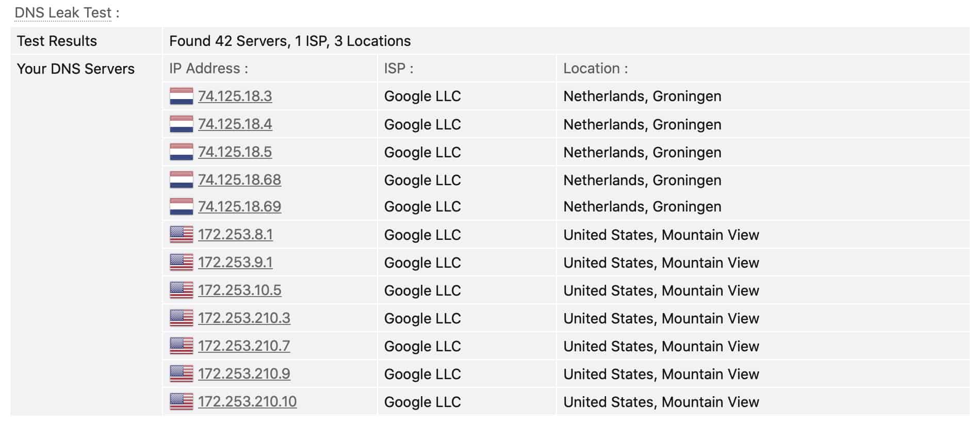Follow the 74.125.18.68 link
980x423 pixels.
click(x=240, y=180)
